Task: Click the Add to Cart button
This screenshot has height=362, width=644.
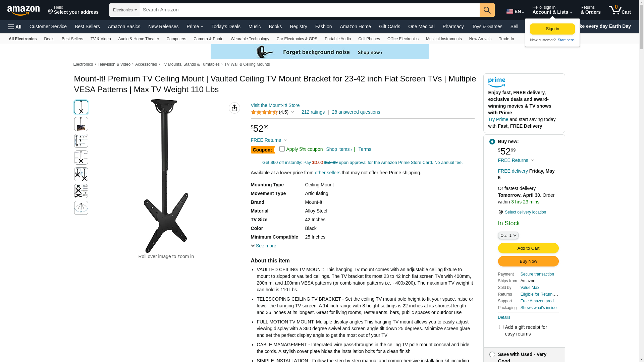Action: tap(528, 248)
